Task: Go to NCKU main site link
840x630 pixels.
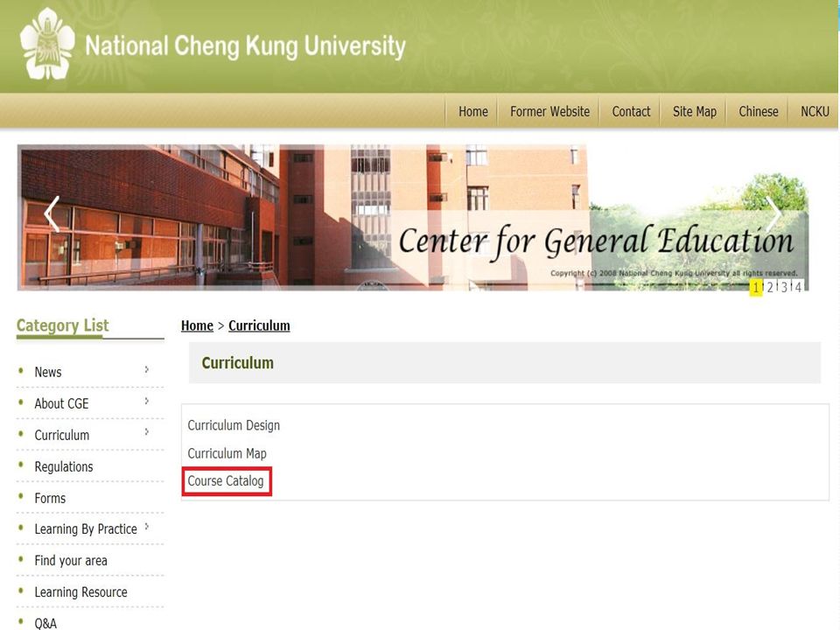Action: 815,111
